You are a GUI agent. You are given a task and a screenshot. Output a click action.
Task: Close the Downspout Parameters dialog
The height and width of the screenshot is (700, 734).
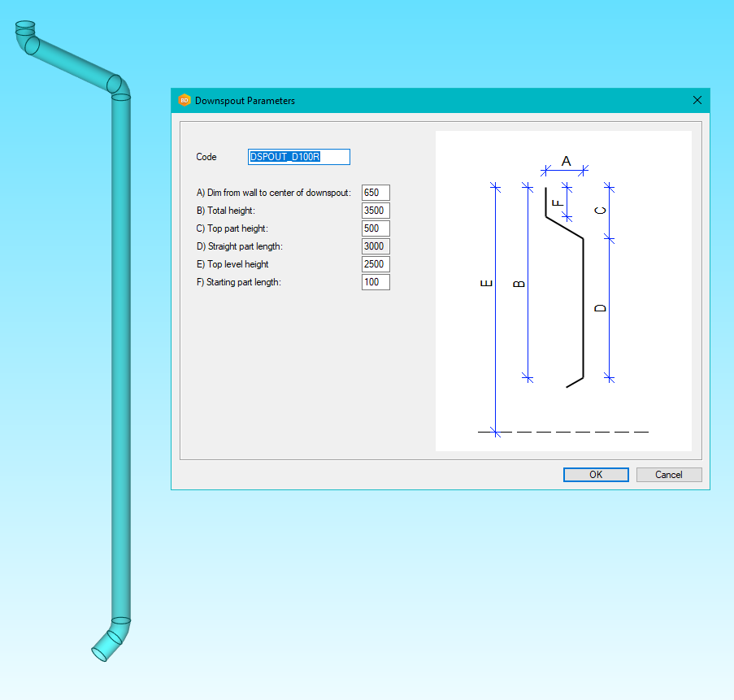point(697,100)
